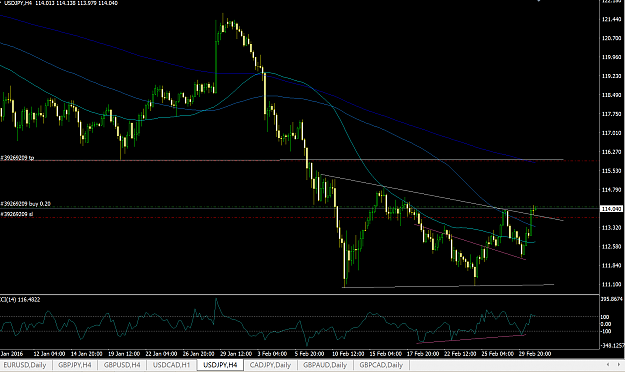This screenshot has height=372, width=625.
Task: Open the GBPJPY,H4 chart tab
Action: 75,365
